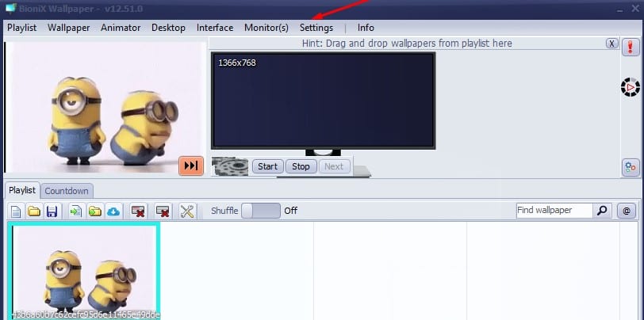Image resolution: width=644 pixels, height=320 pixels.
Task: Create a new playlist with blank page icon
Action: (16, 211)
